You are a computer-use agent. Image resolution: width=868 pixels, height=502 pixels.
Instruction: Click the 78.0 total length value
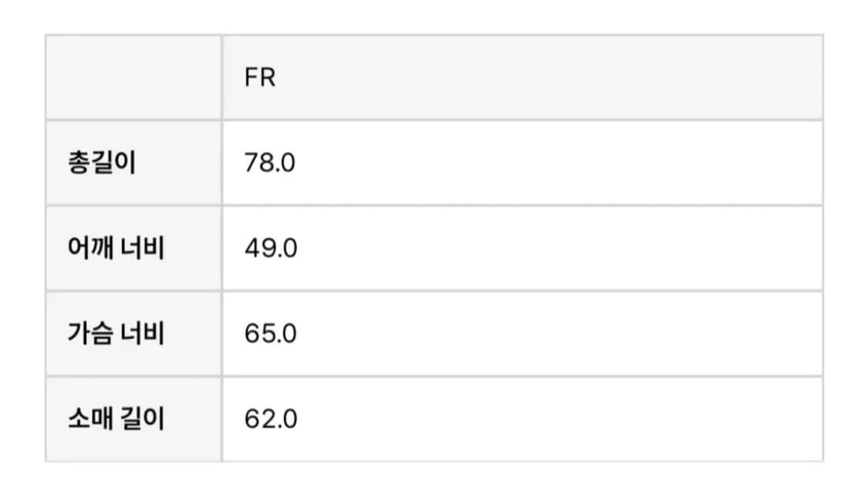(269, 163)
